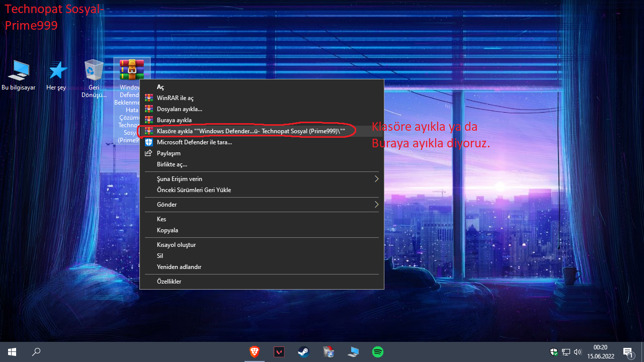
Task: Open Brave browser from the taskbar
Action: click(x=255, y=352)
